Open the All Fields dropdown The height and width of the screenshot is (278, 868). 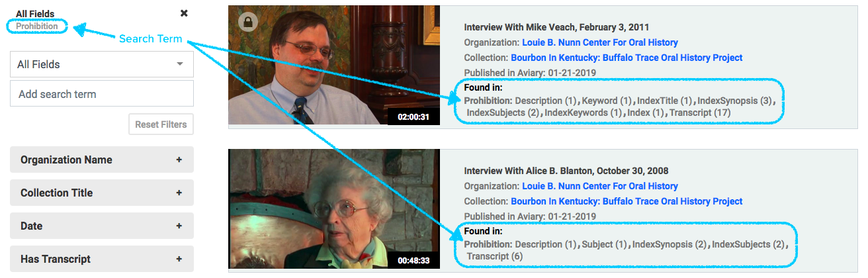pyautogui.click(x=102, y=64)
